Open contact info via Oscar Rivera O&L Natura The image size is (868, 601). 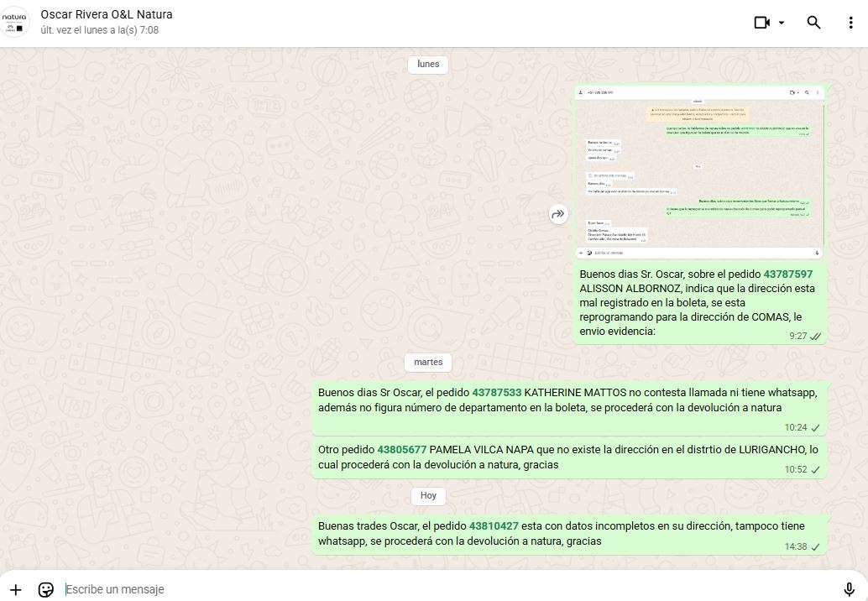tap(107, 15)
